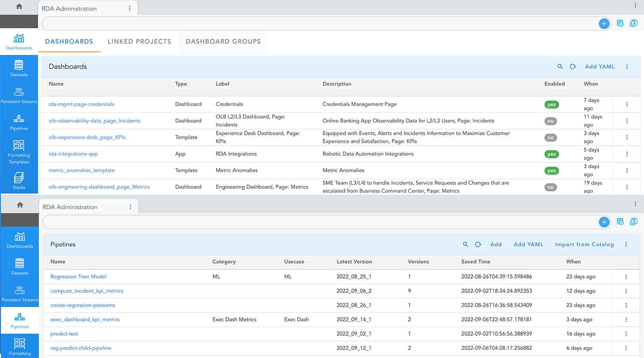This screenshot has height=358, width=644.
Task: Open the row options menu for Regression Train Model
Action: click(626, 276)
